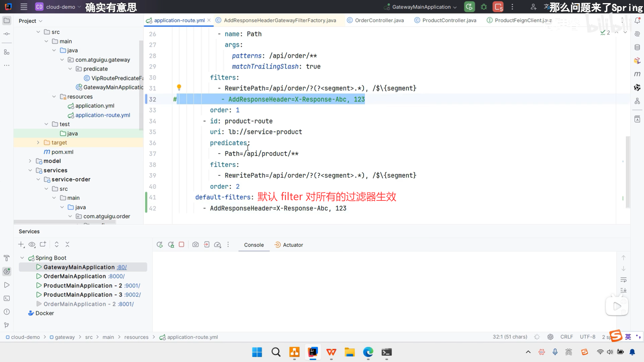This screenshot has height=362, width=644.
Task: Open the Maven tool window icon
Action: (x=637, y=74)
